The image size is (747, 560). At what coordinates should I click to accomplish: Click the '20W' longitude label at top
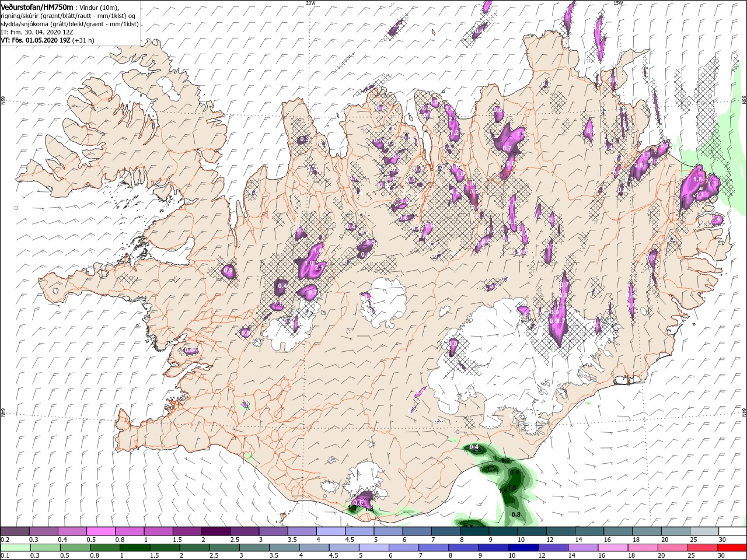310,2
